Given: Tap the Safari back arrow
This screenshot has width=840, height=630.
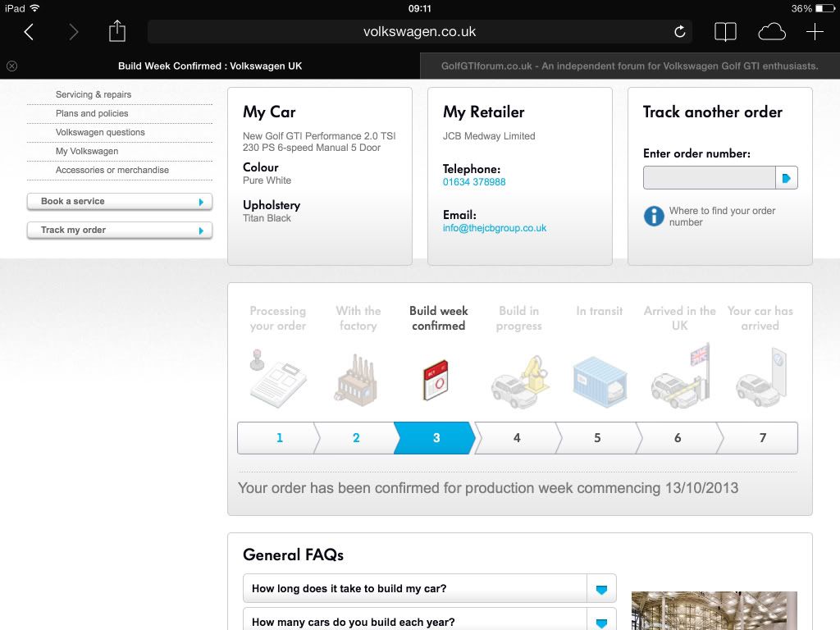Looking at the screenshot, I should [x=29, y=32].
